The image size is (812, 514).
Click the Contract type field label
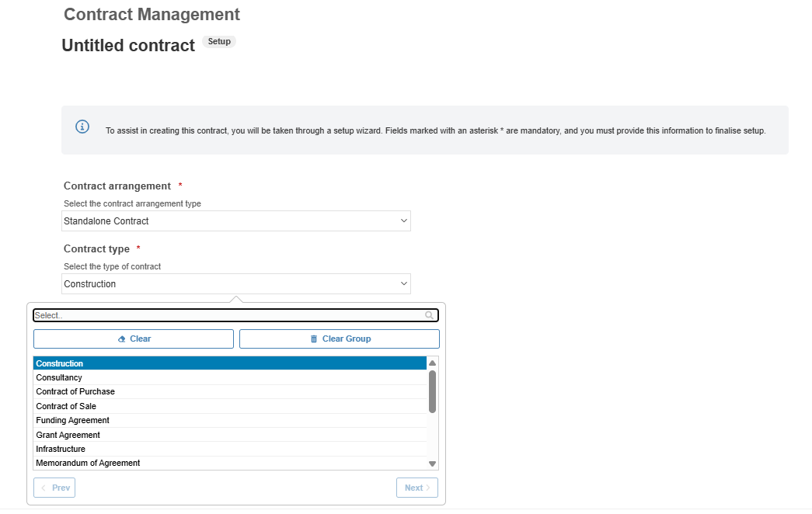[x=96, y=249]
